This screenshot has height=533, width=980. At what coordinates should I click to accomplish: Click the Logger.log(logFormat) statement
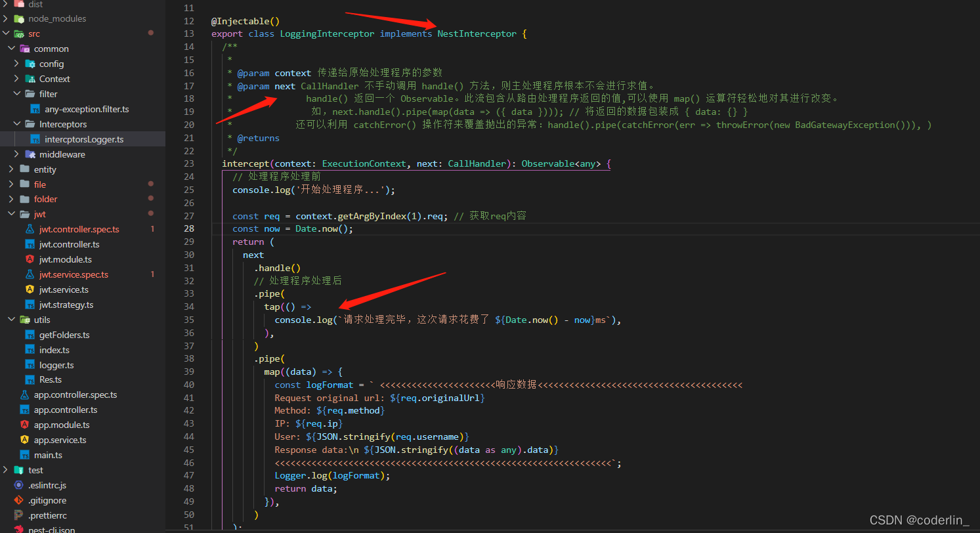tap(332, 475)
